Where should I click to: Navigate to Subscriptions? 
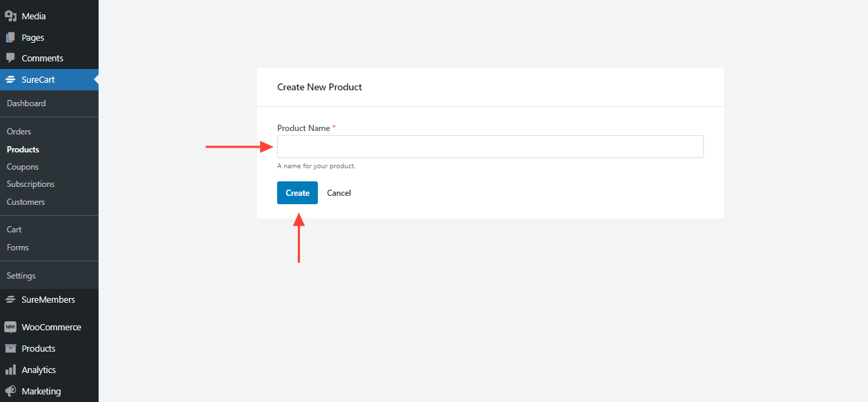coord(30,184)
